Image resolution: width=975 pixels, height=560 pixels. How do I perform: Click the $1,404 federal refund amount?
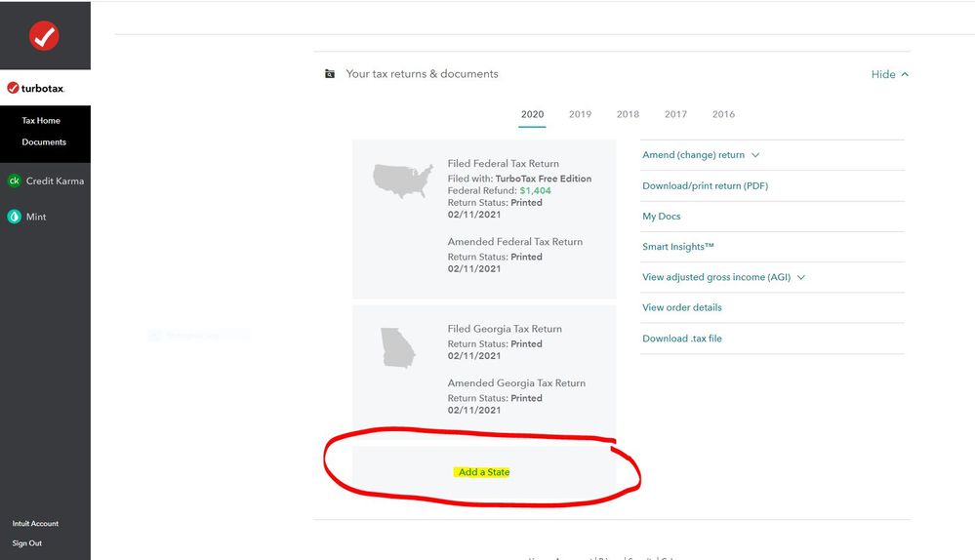tap(536, 191)
